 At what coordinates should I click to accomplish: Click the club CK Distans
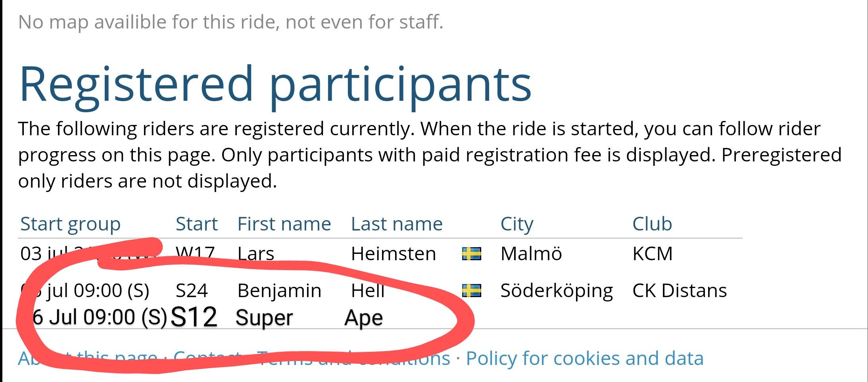pyautogui.click(x=680, y=291)
